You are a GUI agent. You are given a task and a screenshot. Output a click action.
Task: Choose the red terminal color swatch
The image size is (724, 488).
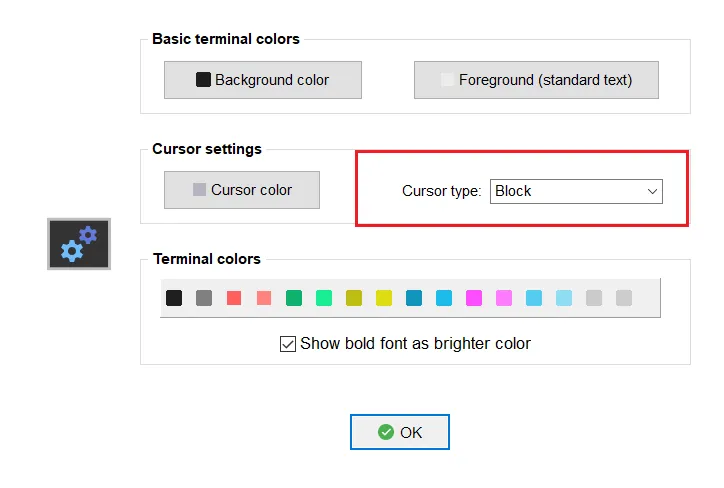point(234,298)
